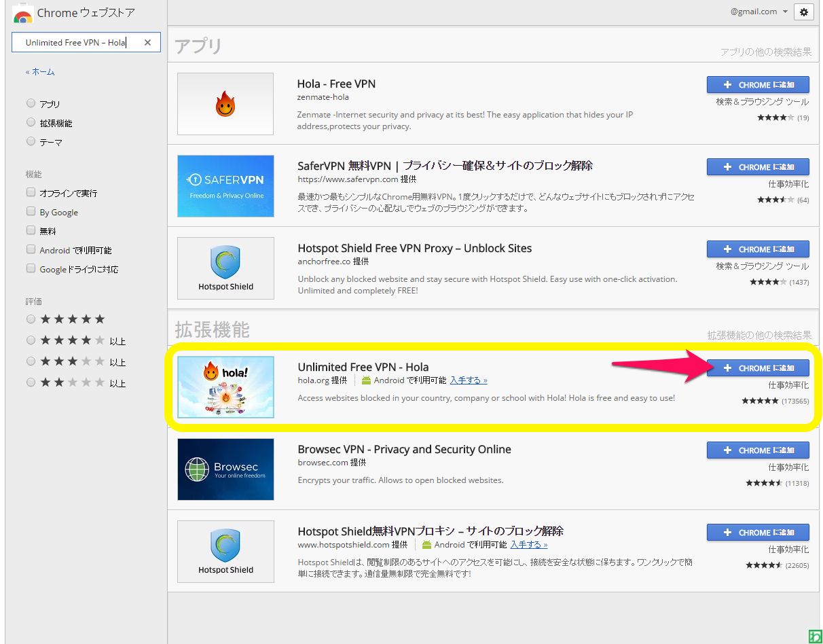Click the Android icon beside hola.org 提供
The width and height of the screenshot is (823, 644).
(366, 380)
